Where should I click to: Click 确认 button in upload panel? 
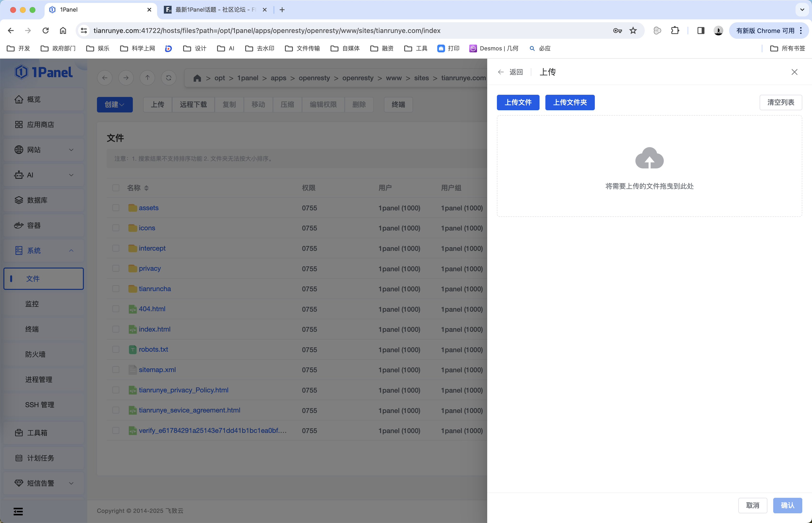(x=788, y=505)
